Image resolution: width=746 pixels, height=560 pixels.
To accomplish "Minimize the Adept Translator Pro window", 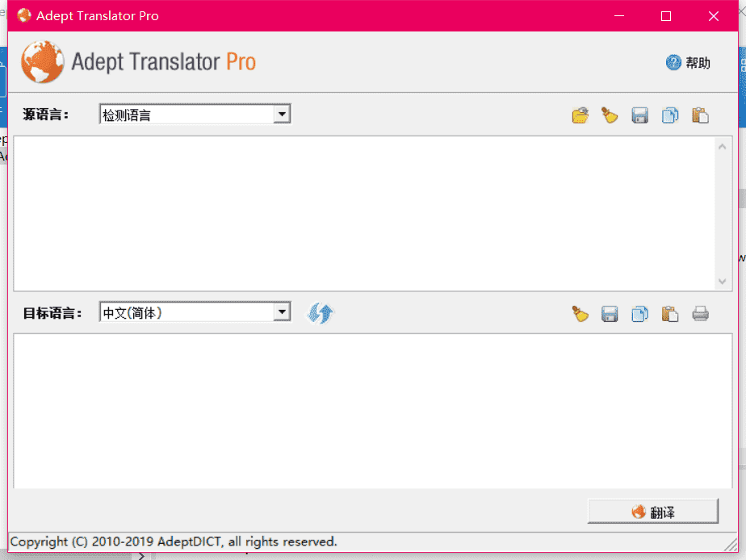I will [x=619, y=15].
